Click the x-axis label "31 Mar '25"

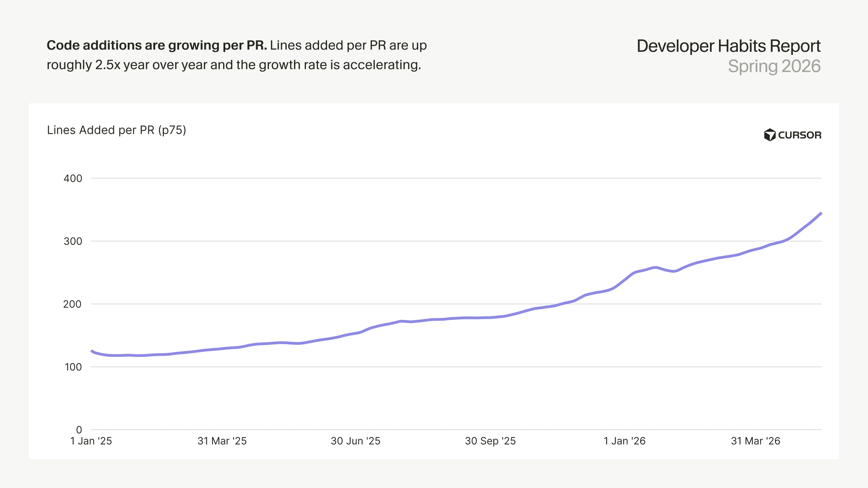point(222,441)
